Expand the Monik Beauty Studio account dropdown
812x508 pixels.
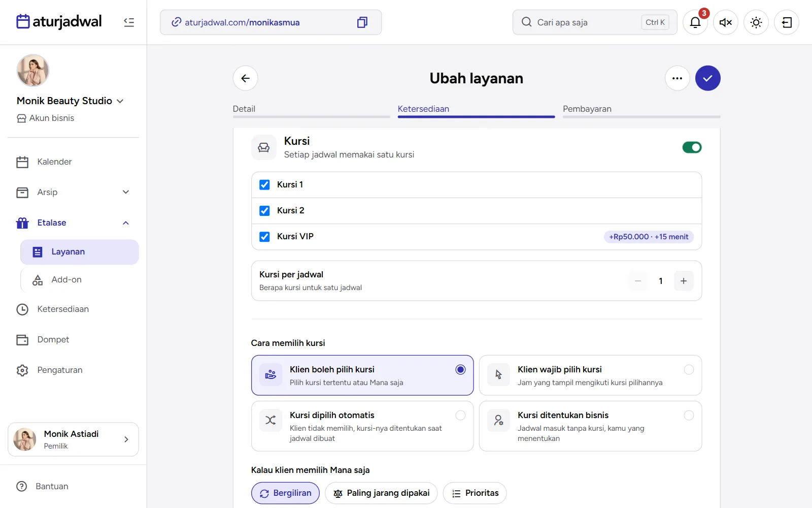coord(120,101)
